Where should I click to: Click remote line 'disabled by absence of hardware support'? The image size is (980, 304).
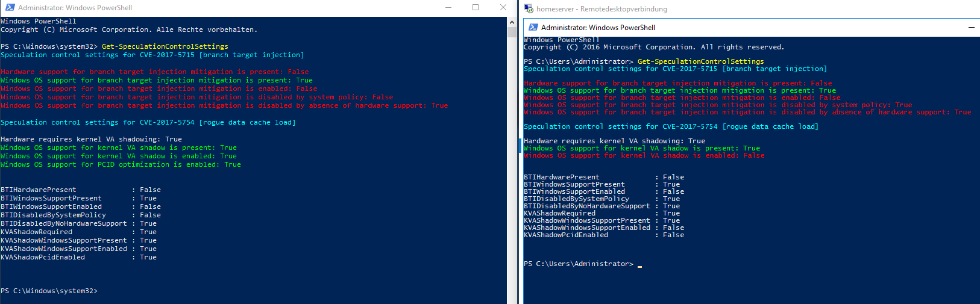[x=747, y=112]
